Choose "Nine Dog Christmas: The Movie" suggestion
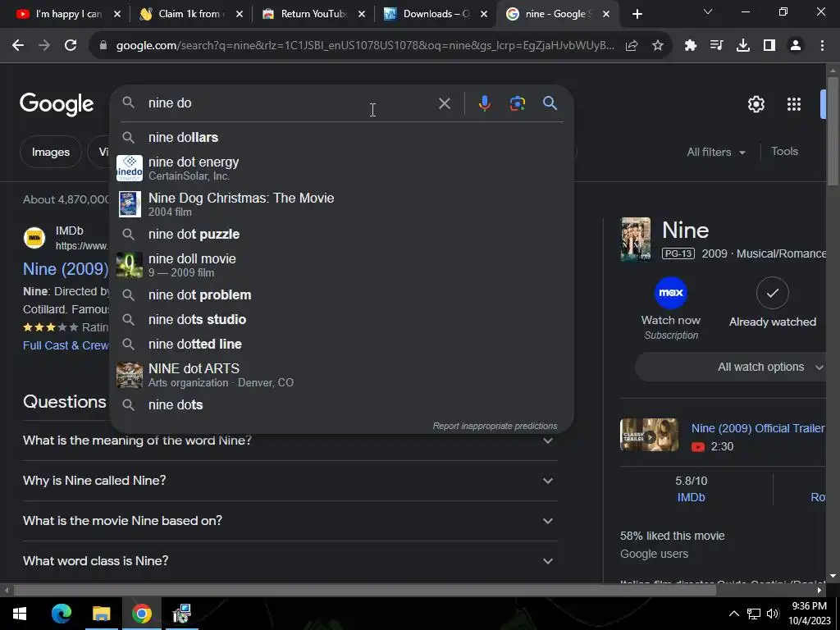The height and width of the screenshot is (630, 840). click(x=341, y=204)
